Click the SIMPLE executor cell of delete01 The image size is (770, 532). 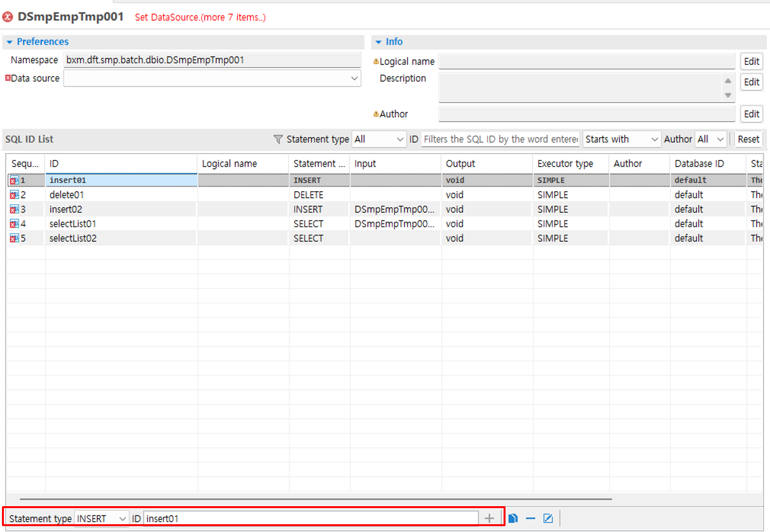coord(571,195)
